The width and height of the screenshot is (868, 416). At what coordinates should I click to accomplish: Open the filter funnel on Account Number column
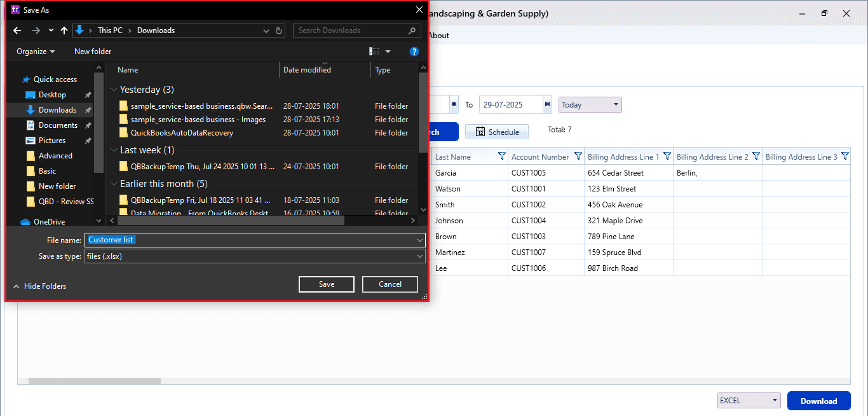[578, 156]
